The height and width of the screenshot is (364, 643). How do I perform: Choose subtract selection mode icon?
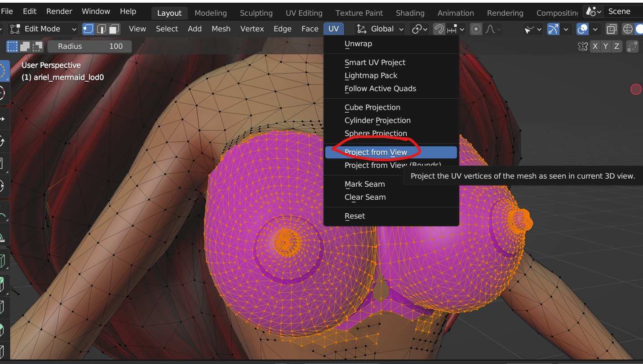[x=37, y=46]
